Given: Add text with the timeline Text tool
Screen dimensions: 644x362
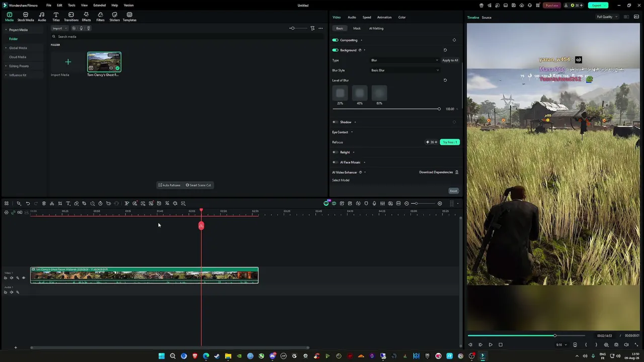Looking at the screenshot, I should 68,204.
